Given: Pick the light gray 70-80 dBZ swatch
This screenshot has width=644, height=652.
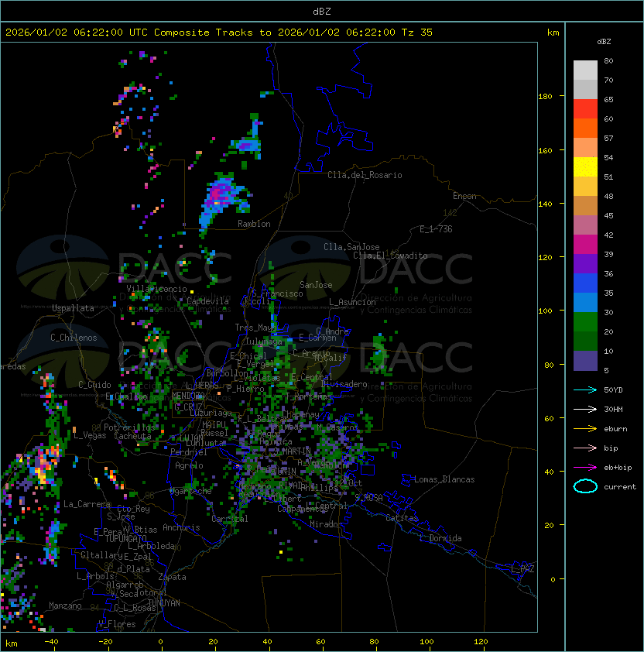Looking at the screenshot, I should point(585,70).
